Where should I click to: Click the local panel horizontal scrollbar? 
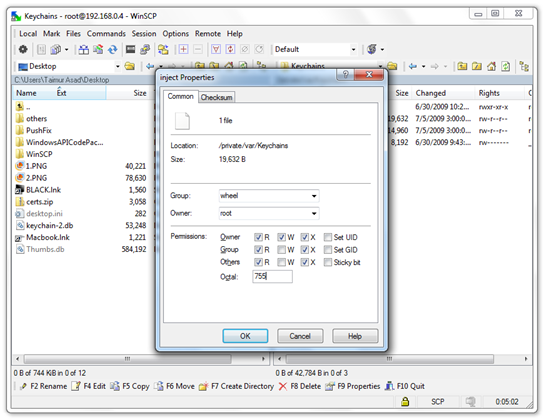click(141, 359)
